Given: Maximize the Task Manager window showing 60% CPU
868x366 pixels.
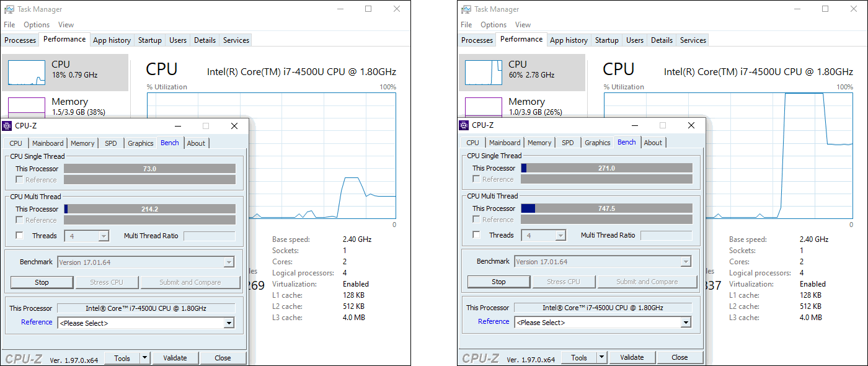Looking at the screenshot, I should (825, 9).
